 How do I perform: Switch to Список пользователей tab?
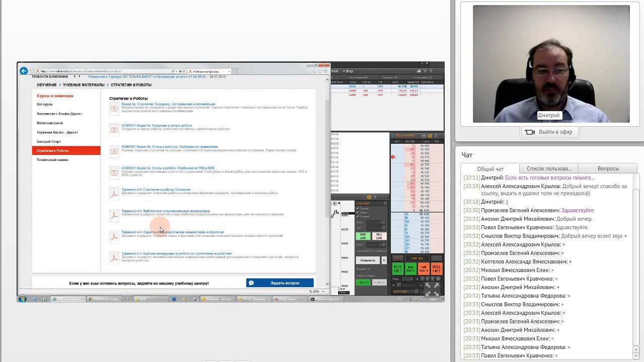(x=549, y=168)
